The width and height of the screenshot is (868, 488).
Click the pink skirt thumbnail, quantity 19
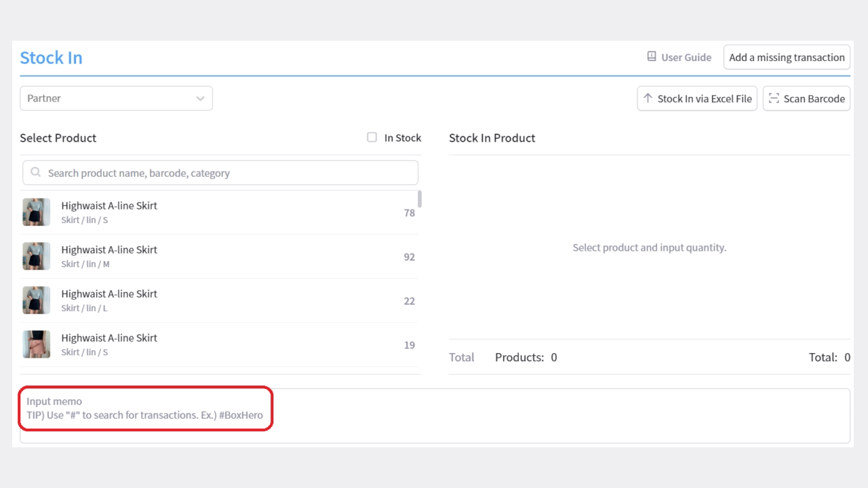click(x=36, y=344)
